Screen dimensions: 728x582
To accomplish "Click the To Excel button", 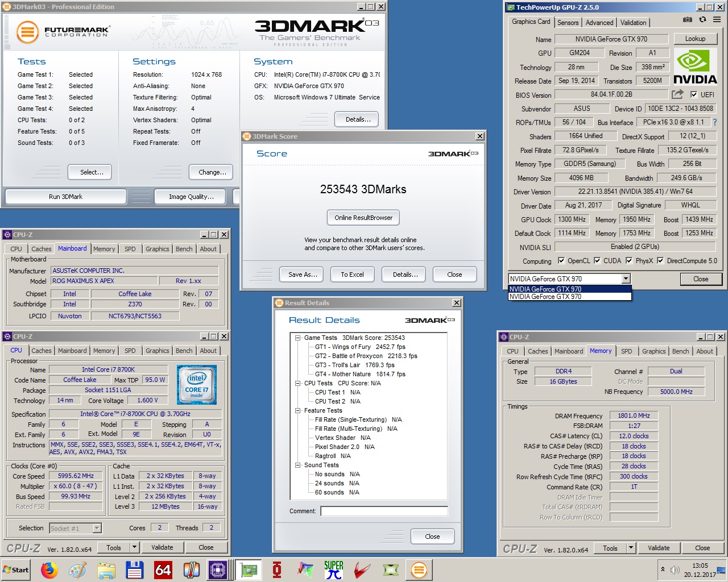I will click(352, 275).
